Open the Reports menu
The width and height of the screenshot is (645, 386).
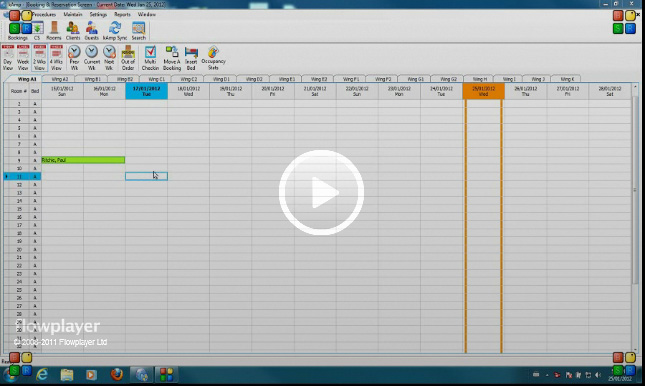pos(122,14)
